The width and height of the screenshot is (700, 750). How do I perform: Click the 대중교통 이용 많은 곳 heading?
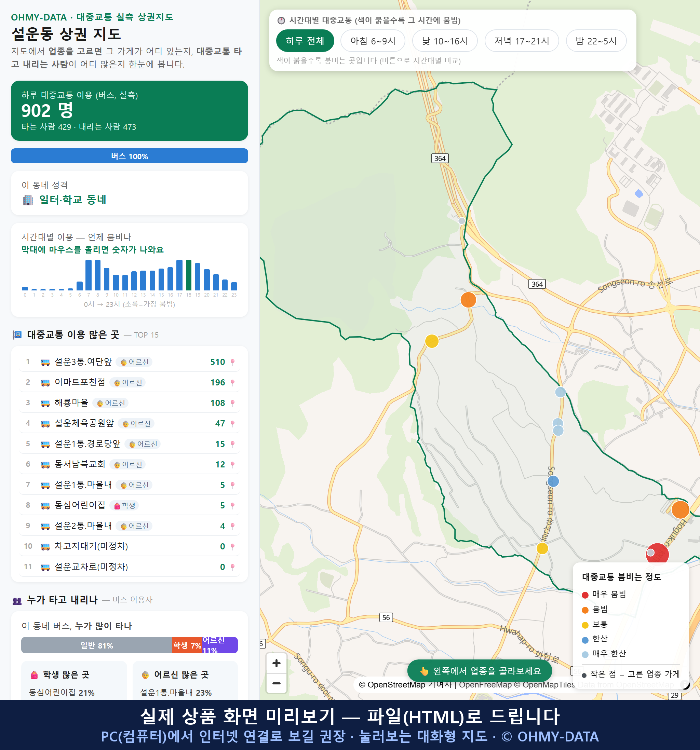tap(73, 335)
